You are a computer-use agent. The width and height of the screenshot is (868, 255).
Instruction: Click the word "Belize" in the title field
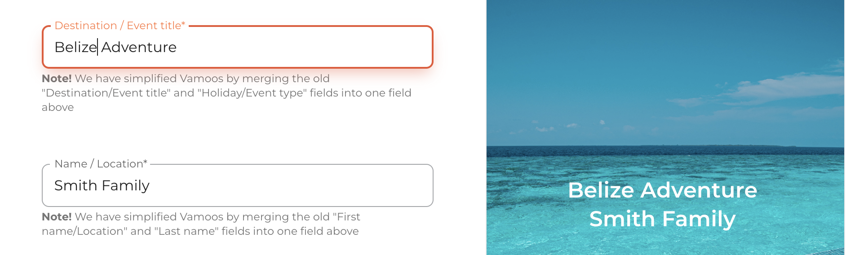(x=75, y=47)
